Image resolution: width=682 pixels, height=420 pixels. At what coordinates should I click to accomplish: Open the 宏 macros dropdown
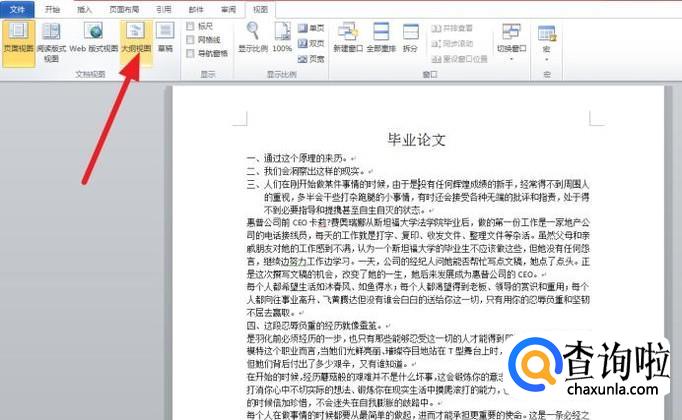pyautogui.click(x=547, y=43)
